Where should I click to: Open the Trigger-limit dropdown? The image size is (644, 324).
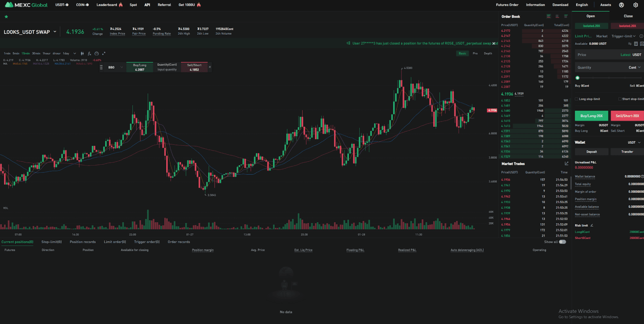[x=624, y=36]
